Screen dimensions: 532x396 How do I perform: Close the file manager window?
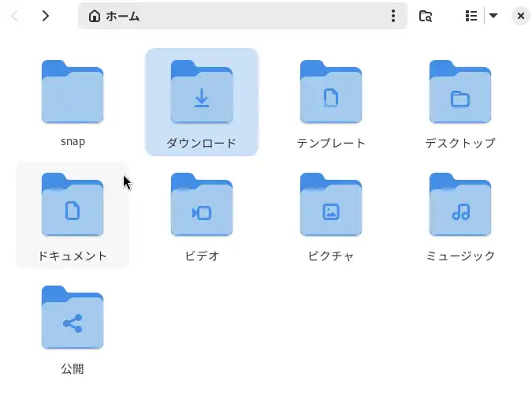521,16
